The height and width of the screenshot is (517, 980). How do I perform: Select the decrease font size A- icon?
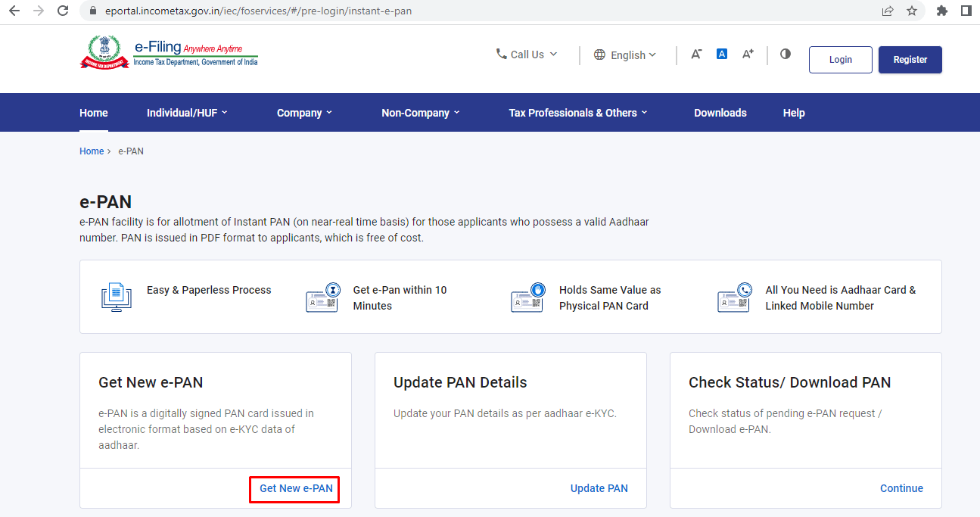[695, 53]
